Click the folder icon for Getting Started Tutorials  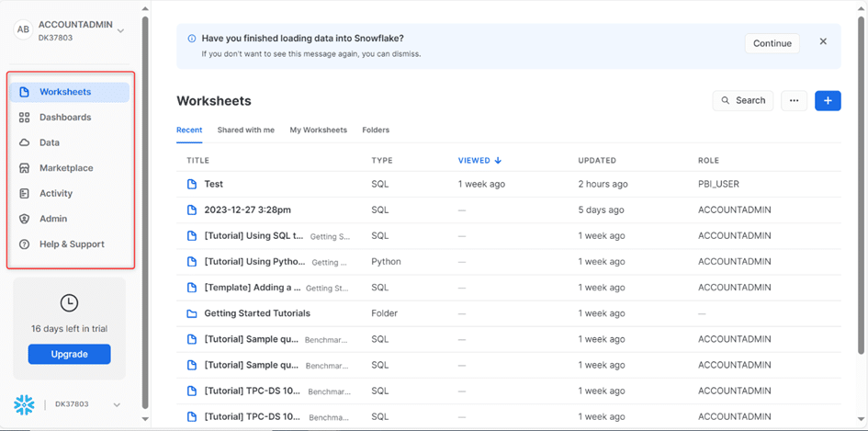point(192,313)
